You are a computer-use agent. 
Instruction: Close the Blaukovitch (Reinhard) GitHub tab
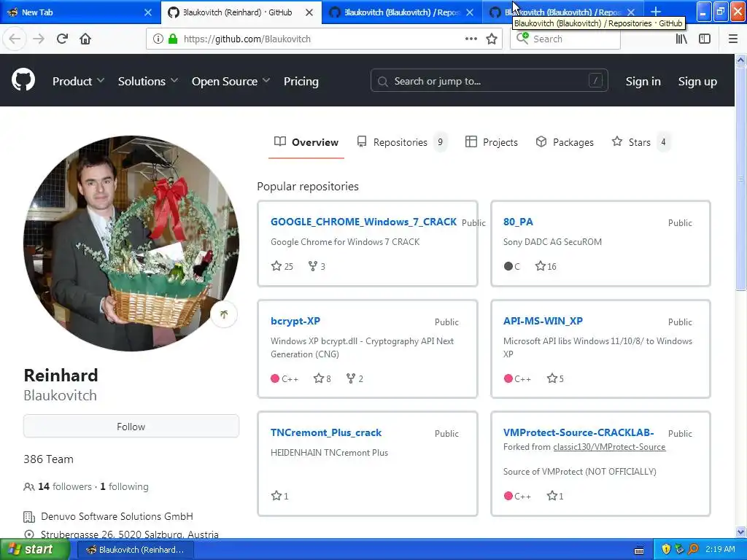309,12
